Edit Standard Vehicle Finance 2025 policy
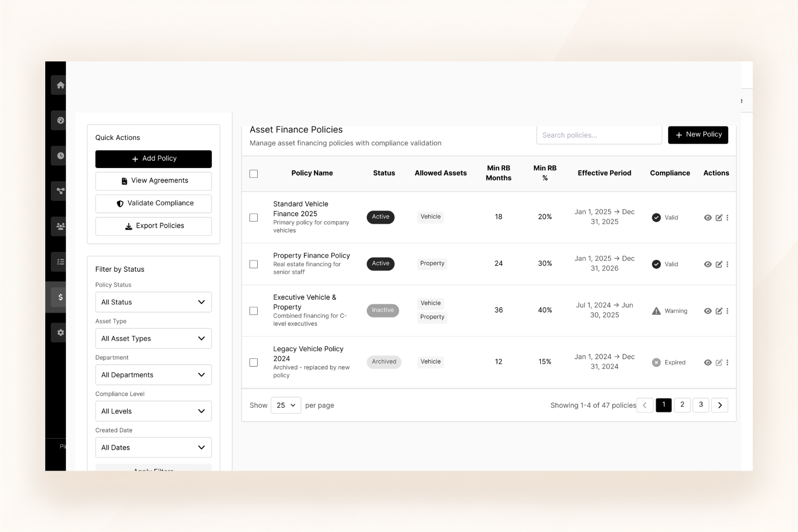Screen dimensions: 798x532 tap(719, 218)
